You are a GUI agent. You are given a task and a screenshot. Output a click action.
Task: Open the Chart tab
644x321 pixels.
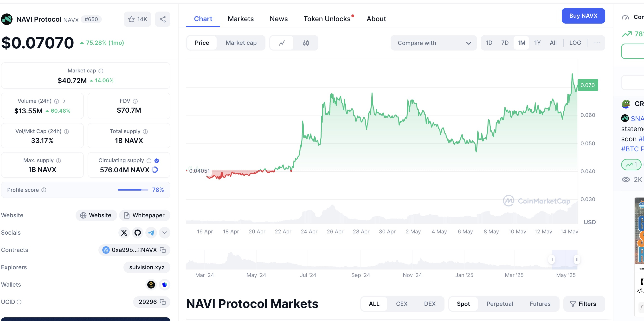[203, 19]
